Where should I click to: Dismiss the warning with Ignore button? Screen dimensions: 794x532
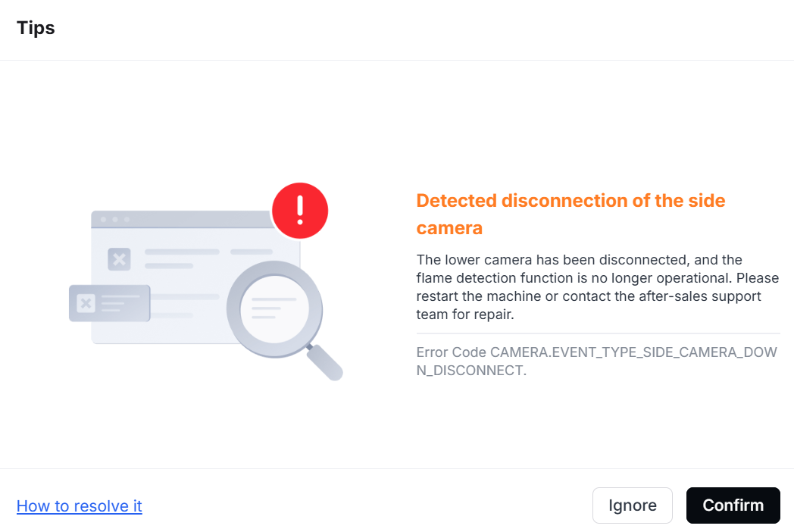pos(632,505)
